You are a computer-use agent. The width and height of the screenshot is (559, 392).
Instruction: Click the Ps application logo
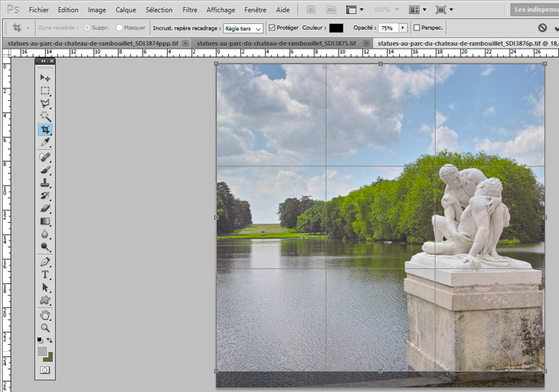(x=13, y=9)
